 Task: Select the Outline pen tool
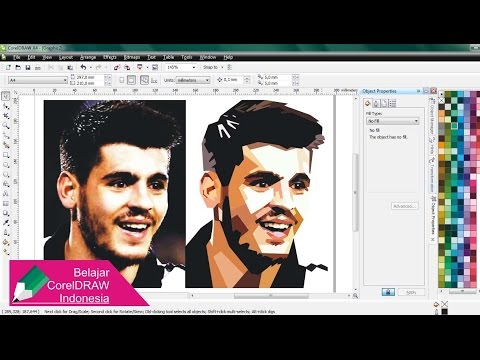(6, 232)
